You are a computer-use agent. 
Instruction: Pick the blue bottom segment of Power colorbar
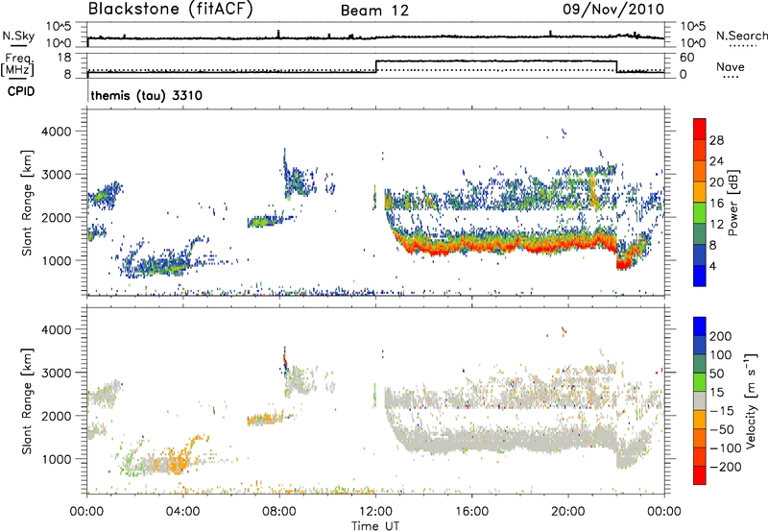700,276
